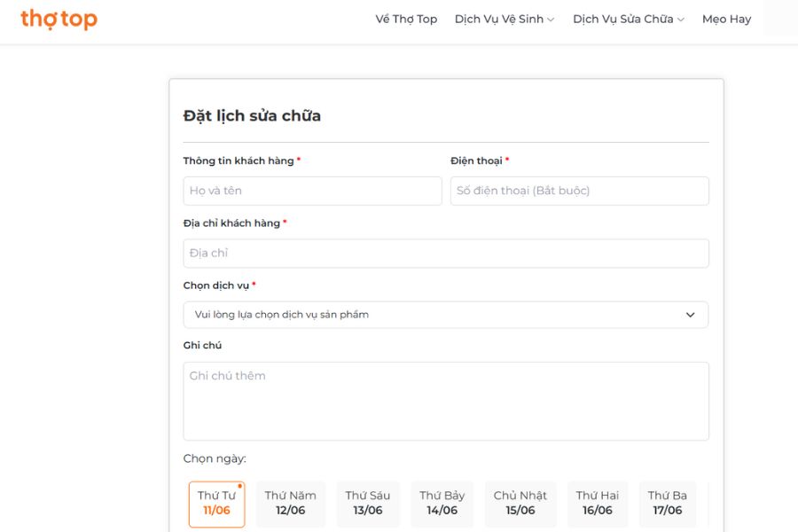Select date Chủ Nhật 15/06
The height and width of the screenshot is (532, 798).
(520, 503)
